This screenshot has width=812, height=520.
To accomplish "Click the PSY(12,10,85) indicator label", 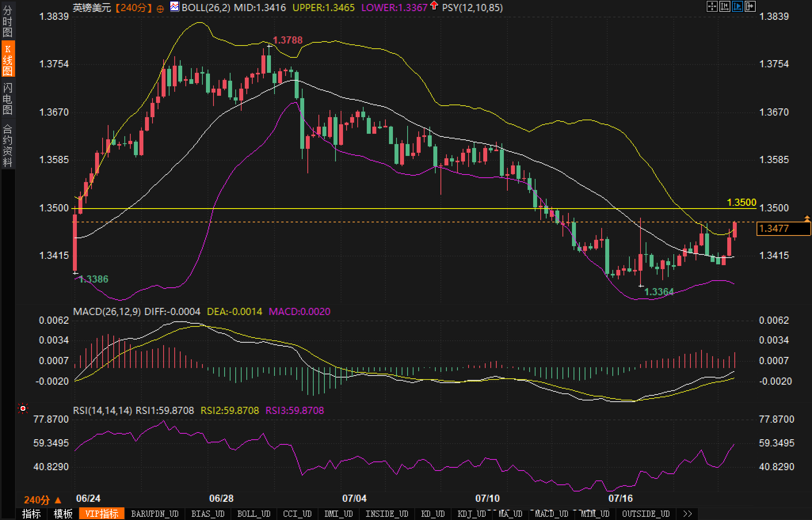I will click(x=472, y=8).
